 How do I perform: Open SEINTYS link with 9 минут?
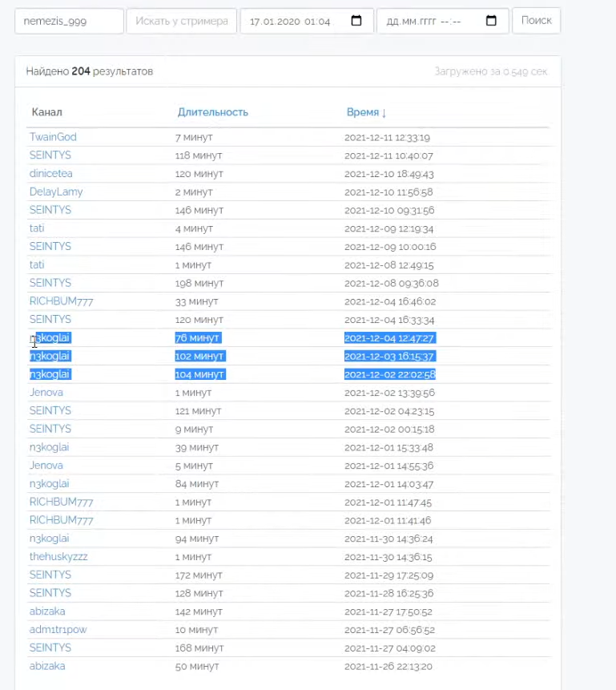click(50, 429)
